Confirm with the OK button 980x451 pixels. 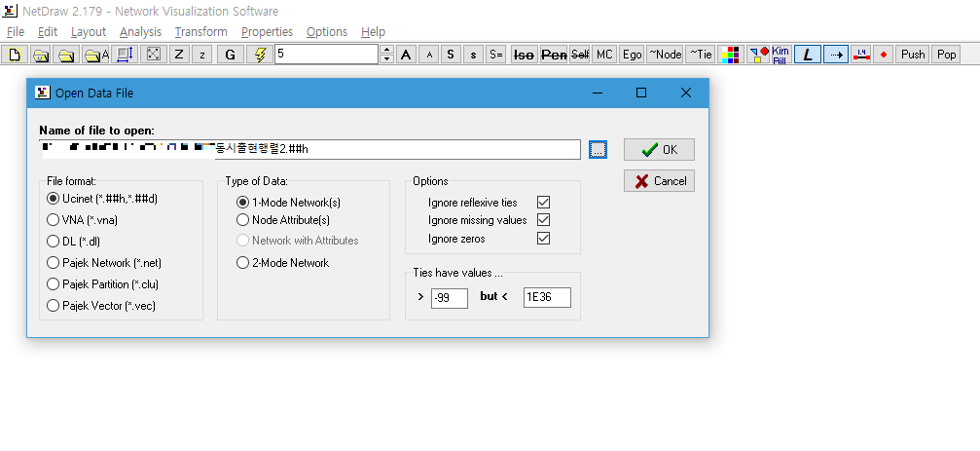click(x=659, y=149)
